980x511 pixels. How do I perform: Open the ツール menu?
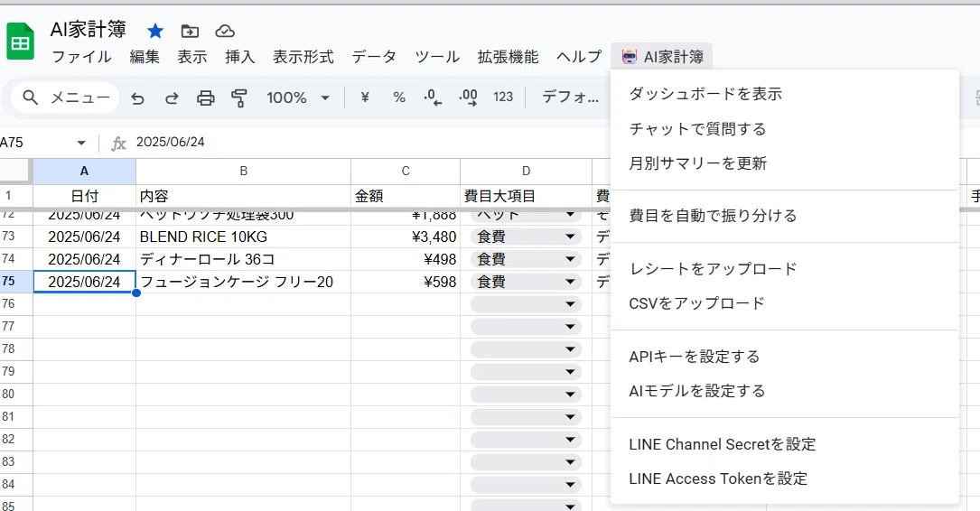(x=437, y=57)
